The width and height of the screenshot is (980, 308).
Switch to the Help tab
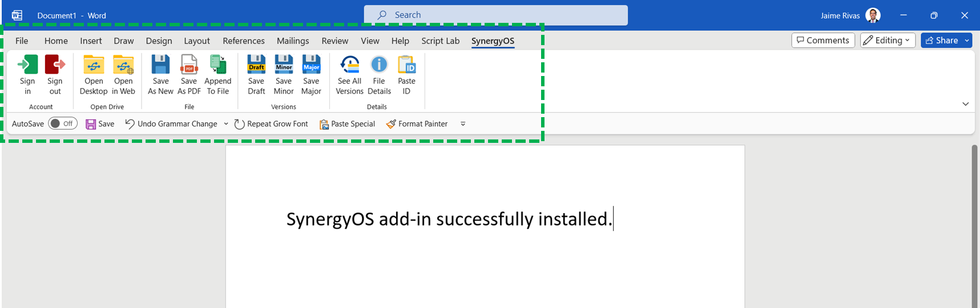point(400,41)
